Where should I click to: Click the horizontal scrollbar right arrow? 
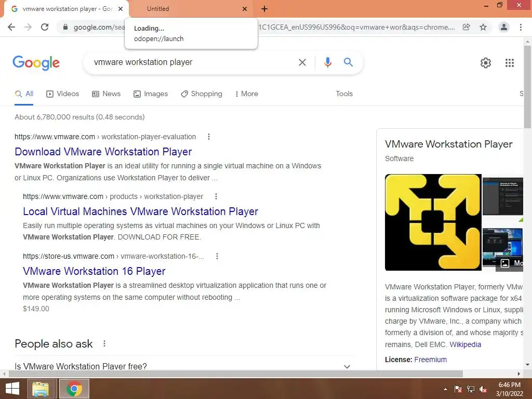pos(519,374)
